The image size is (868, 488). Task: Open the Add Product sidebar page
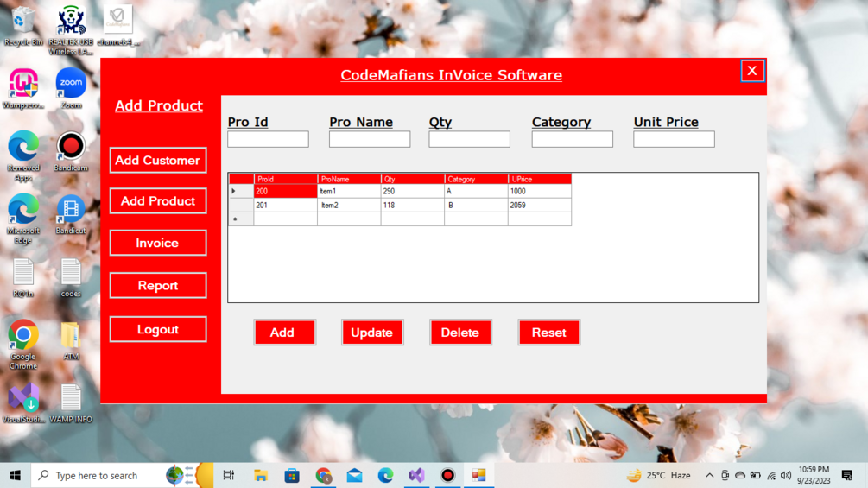[x=158, y=201]
